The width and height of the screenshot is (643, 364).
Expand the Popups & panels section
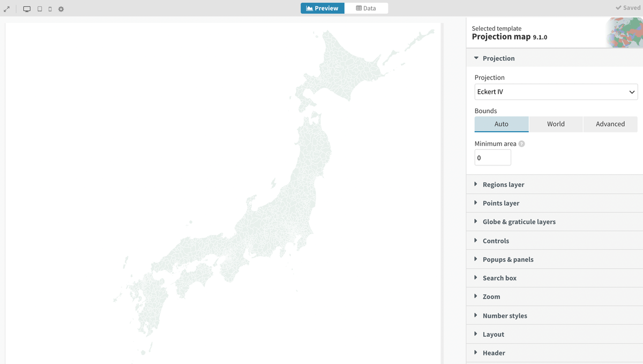pyautogui.click(x=555, y=260)
